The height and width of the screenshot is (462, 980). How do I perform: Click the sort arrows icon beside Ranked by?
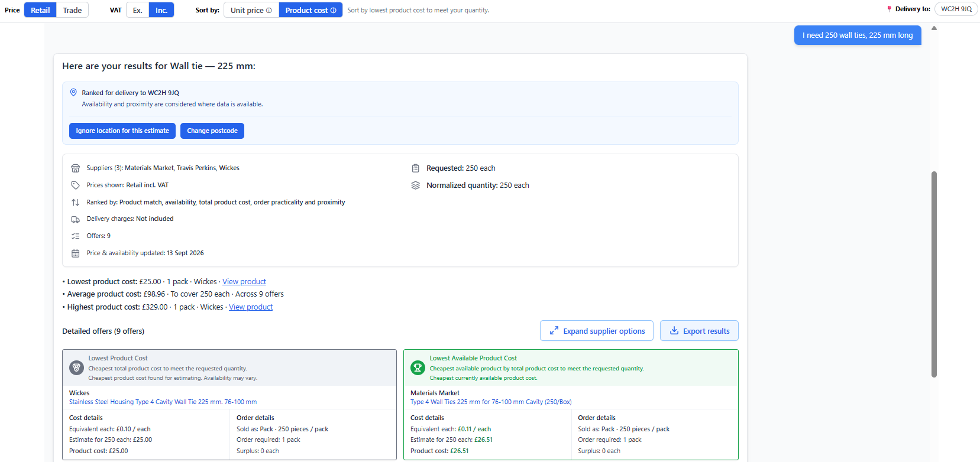pos(75,203)
